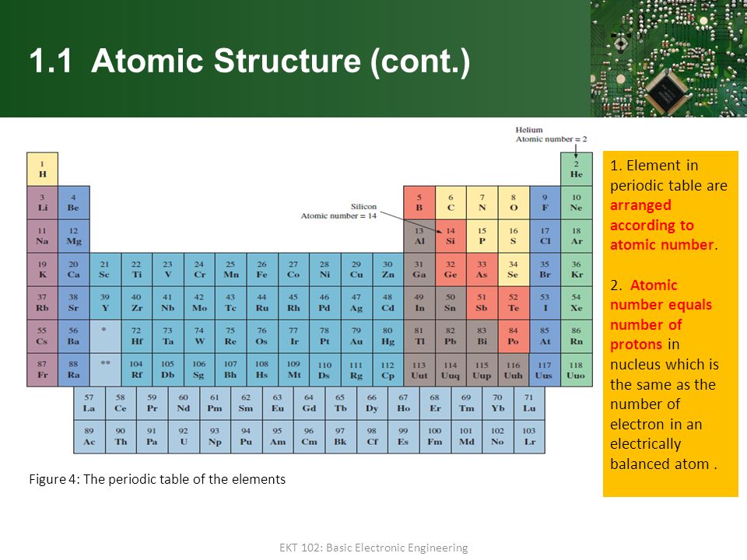
Task: Click the Radon (Rn) cell
Action: click(577, 336)
